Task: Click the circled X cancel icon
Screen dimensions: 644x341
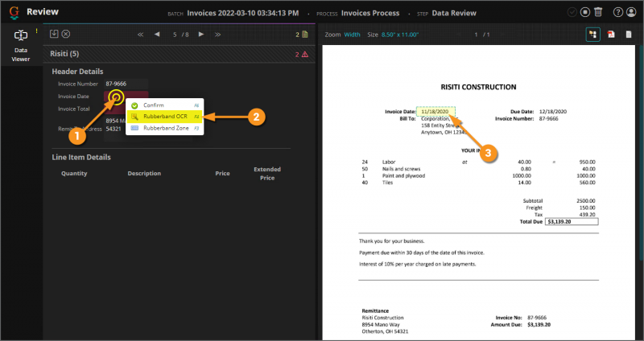Action: [x=66, y=34]
